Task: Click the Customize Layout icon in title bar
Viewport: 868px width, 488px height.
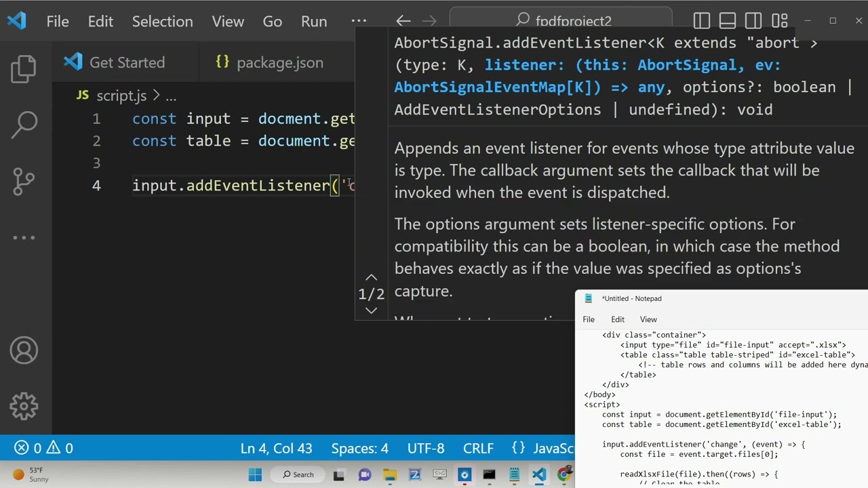Action: [779, 21]
